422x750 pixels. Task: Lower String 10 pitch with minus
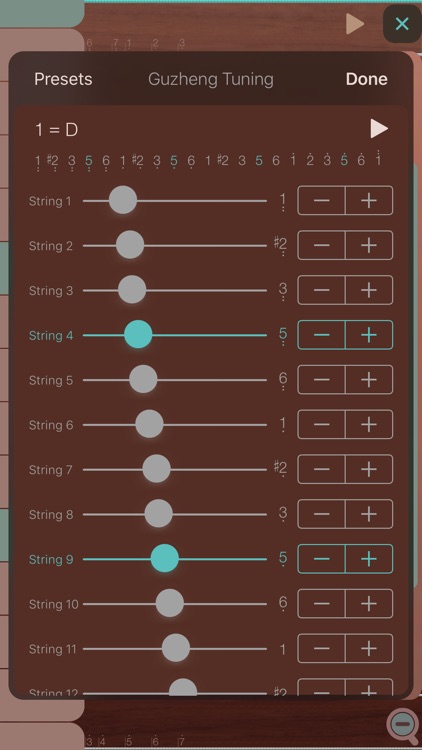322,604
